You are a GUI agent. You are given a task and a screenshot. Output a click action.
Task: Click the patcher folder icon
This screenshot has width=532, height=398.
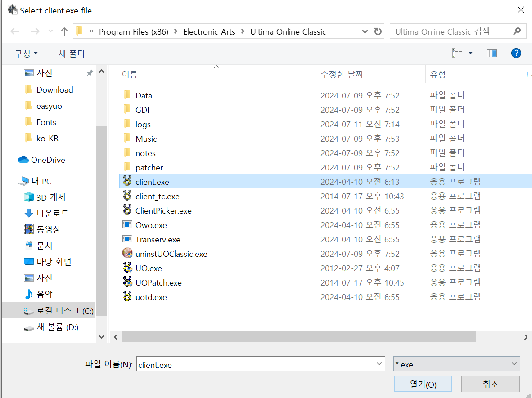127,167
